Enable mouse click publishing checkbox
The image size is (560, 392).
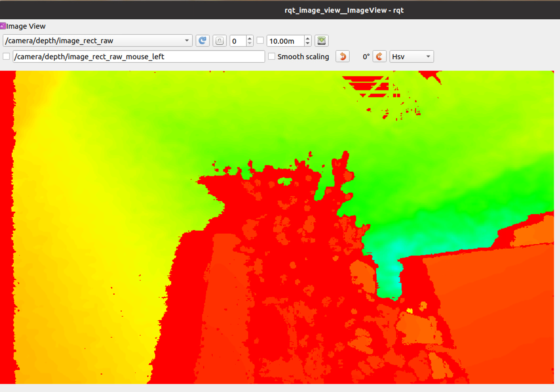[x=6, y=56]
